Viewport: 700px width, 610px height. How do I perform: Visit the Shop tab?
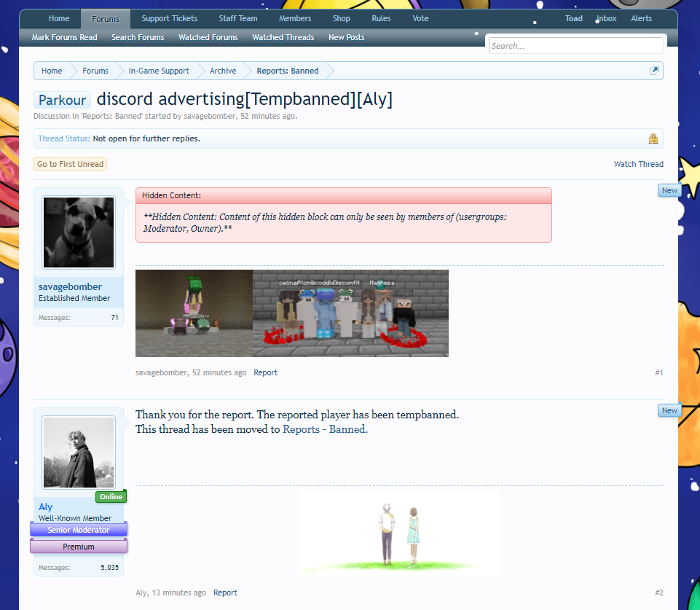point(342,18)
